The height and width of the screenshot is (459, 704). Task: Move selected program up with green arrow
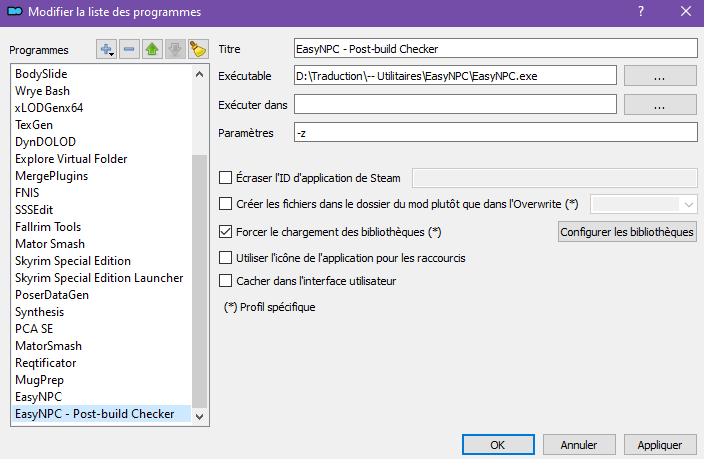[x=152, y=49]
